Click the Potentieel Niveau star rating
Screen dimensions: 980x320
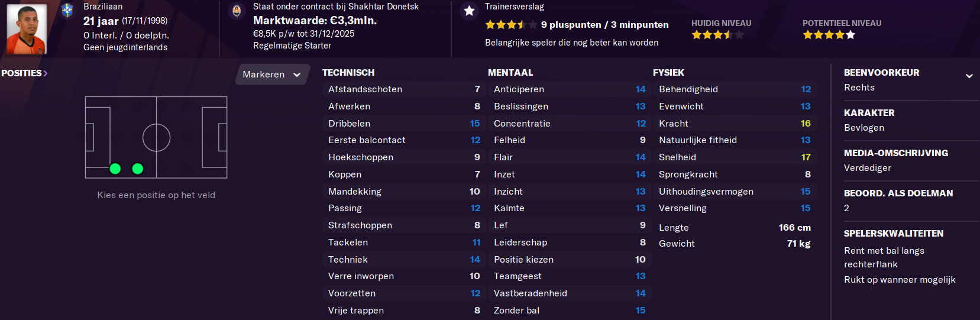[829, 35]
